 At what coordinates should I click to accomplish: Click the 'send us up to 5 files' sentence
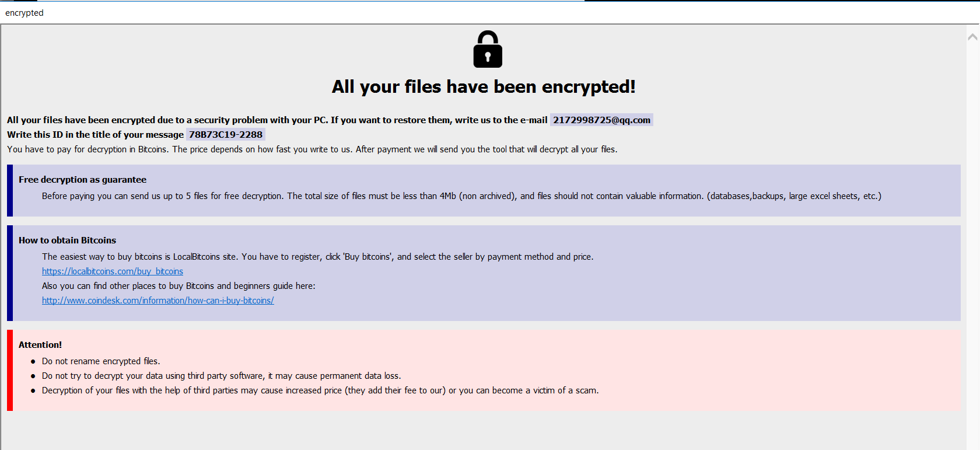point(461,196)
